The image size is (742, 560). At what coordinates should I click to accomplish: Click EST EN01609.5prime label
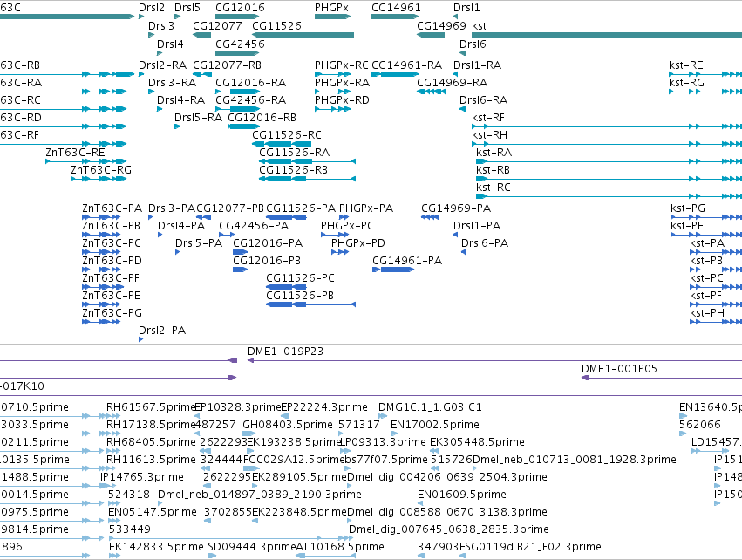click(462, 495)
